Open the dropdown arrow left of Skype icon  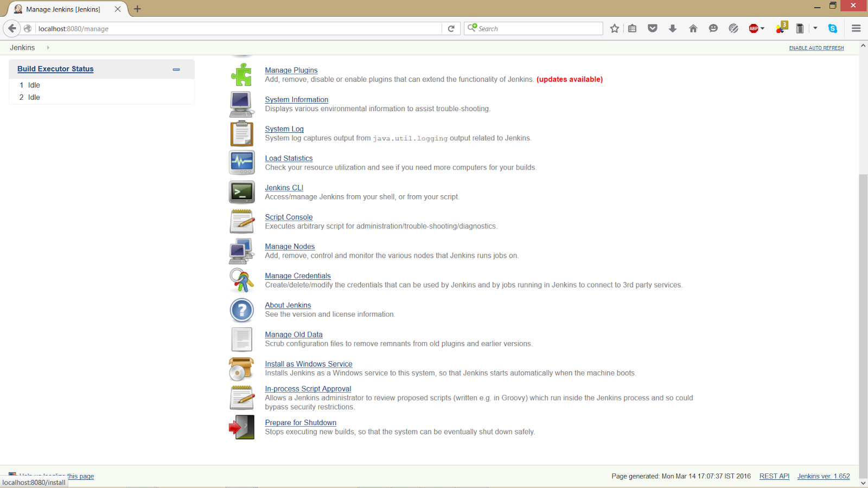(815, 28)
